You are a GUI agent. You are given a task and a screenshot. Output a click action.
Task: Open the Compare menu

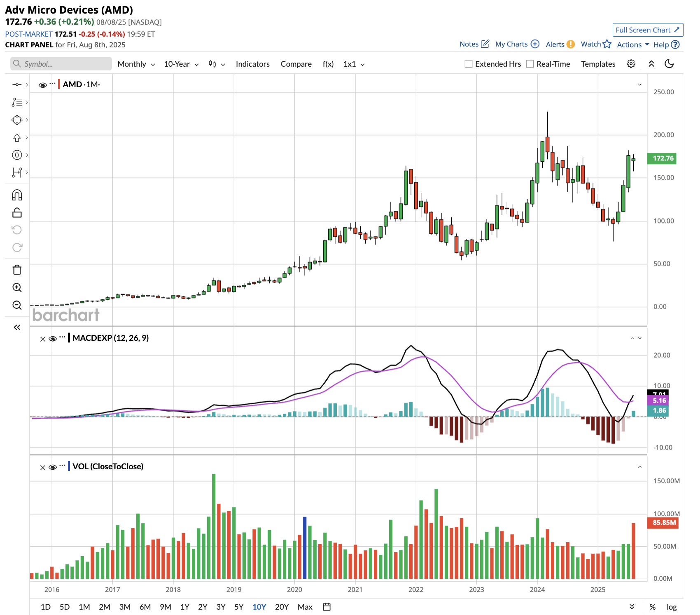click(296, 64)
